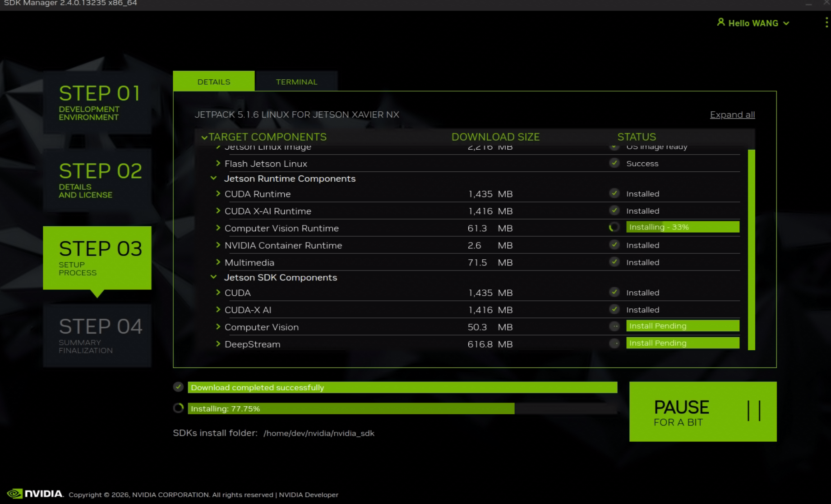Click the 50.3 MB Computer Vision size
The width and height of the screenshot is (831, 504).
pos(490,327)
